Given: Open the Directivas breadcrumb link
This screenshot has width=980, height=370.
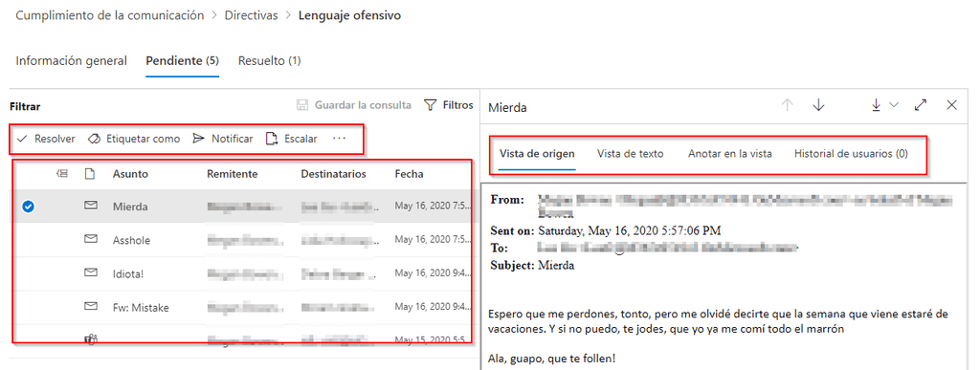Looking at the screenshot, I should [252, 15].
